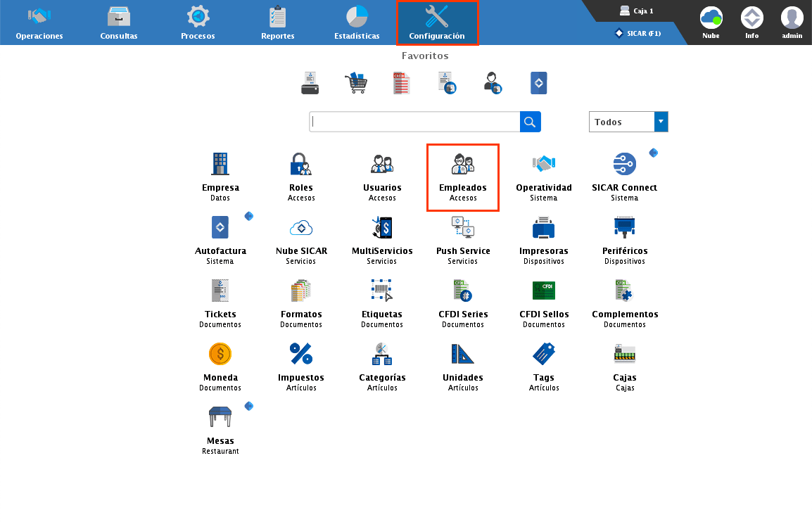Open Nube SICAR services

click(301, 234)
